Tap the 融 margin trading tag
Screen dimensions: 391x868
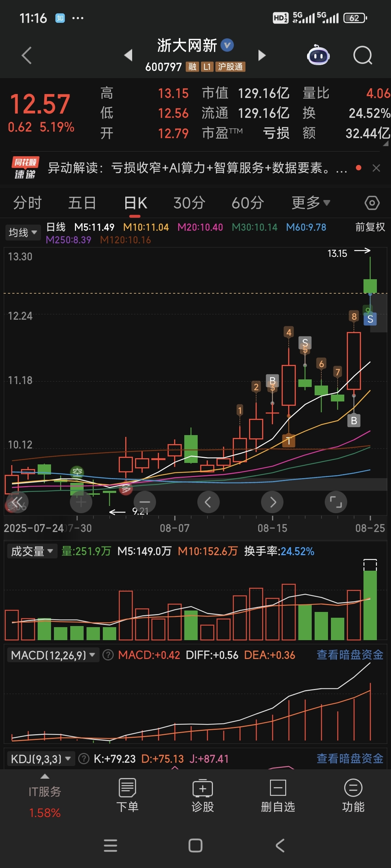tap(192, 67)
